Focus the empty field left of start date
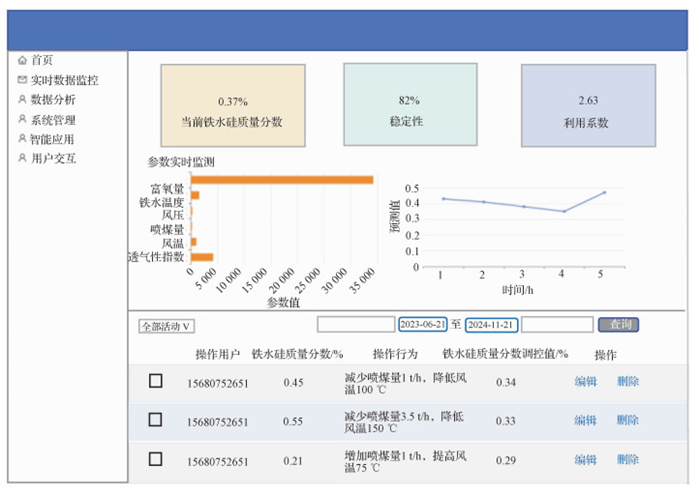The image size is (700, 495). coord(355,325)
